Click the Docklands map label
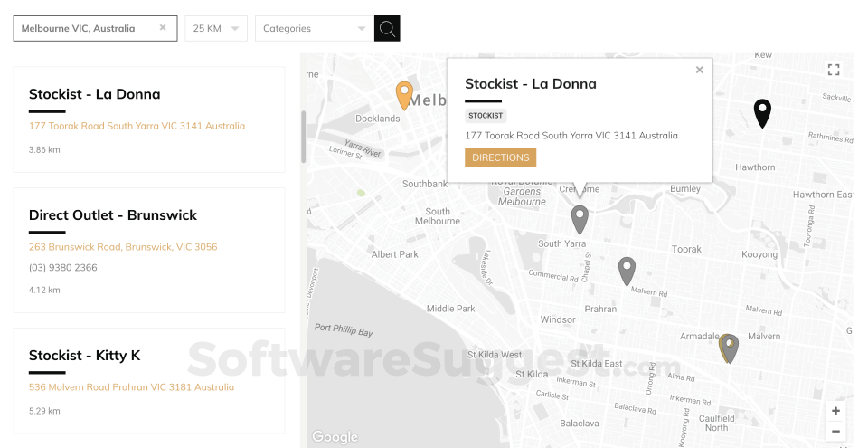868x448 pixels. coord(378,118)
